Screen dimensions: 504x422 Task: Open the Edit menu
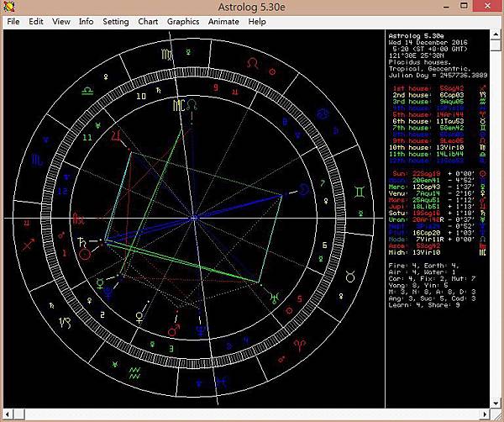35,22
